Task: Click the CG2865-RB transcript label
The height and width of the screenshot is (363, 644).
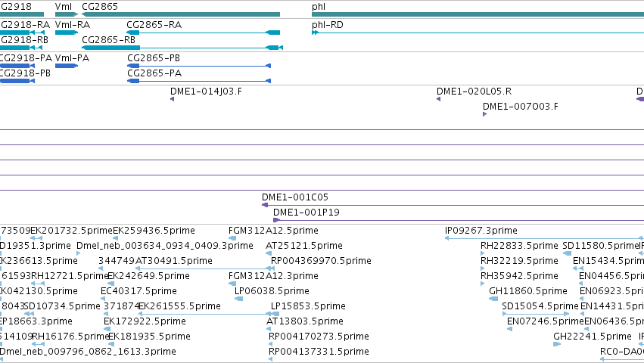Action: point(108,40)
